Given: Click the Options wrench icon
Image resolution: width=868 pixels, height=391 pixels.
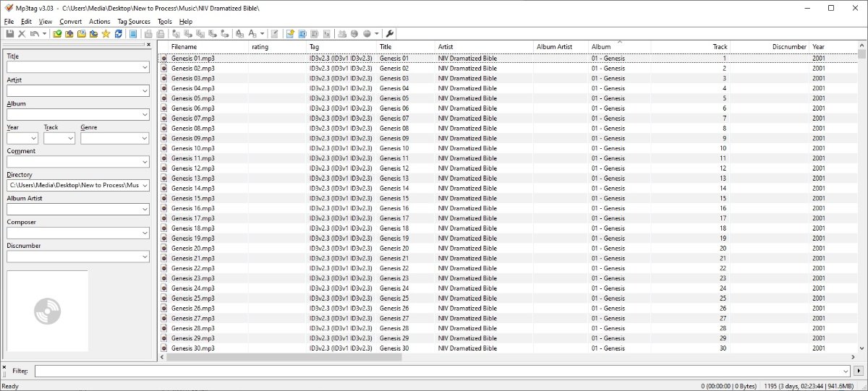Looking at the screenshot, I should tap(389, 34).
